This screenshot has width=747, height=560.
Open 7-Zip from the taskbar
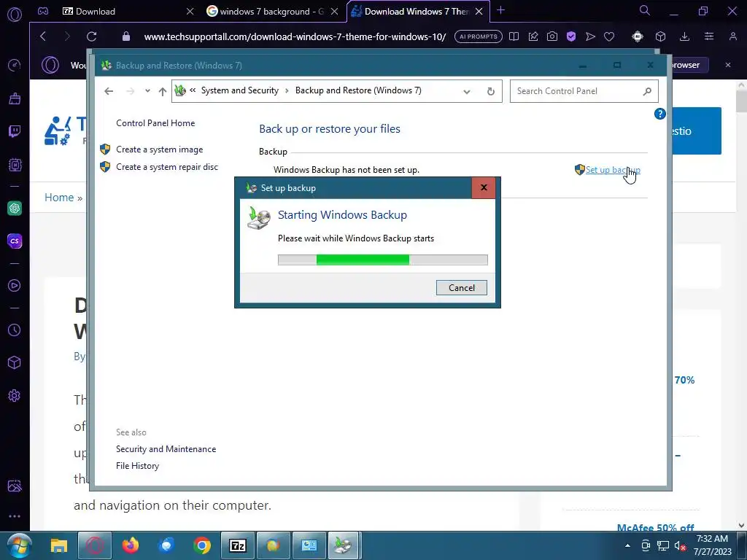[238, 545]
